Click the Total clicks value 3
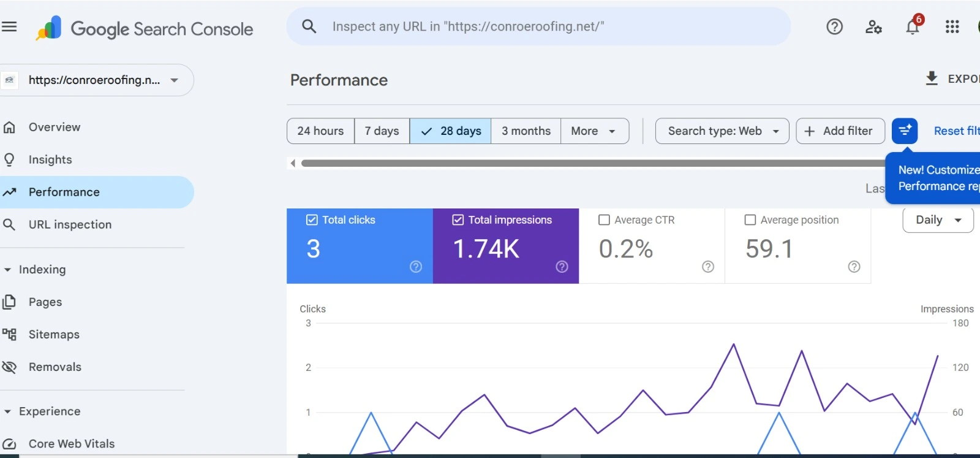Viewport: 980px width, 458px height. pyautogui.click(x=313, y=249)
